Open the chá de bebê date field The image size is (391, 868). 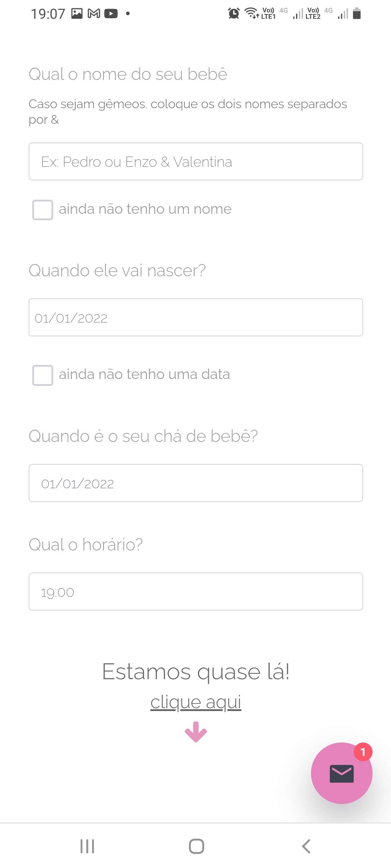pos(196,483)
